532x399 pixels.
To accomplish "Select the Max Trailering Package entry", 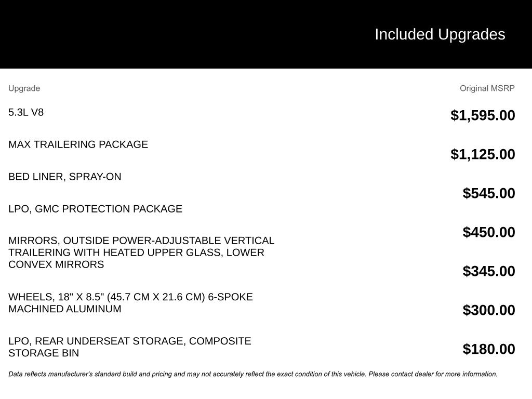I will [78, 144].
